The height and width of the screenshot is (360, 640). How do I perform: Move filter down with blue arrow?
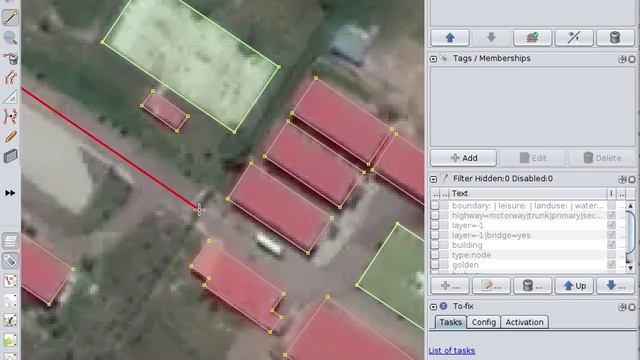(x=615, y=286)
